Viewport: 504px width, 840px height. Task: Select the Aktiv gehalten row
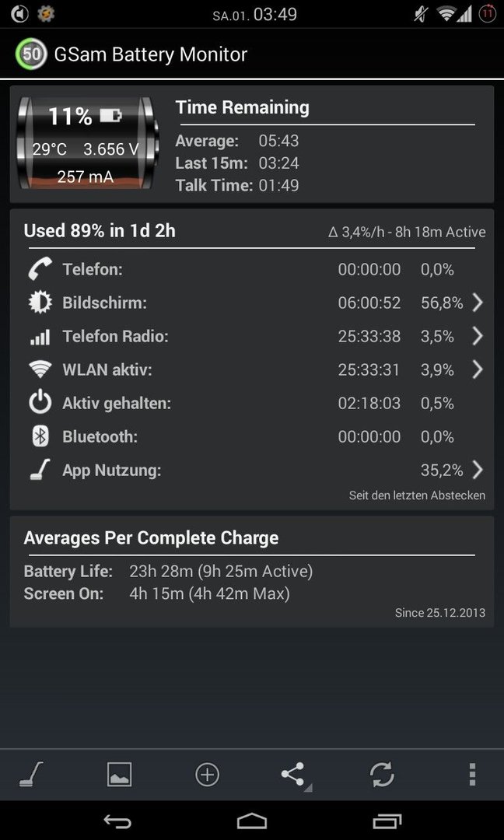coord(252,404)
